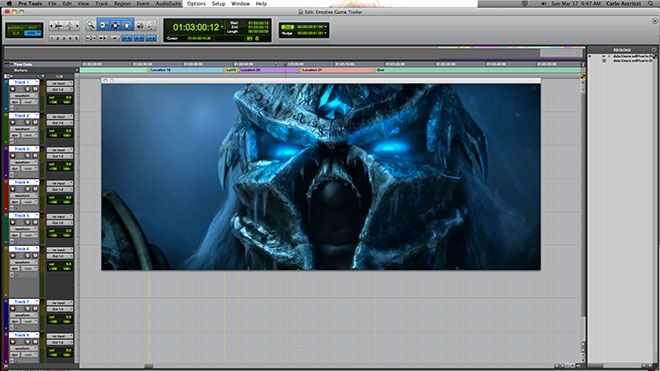660x371 pixels.
Task: Mute Track 2 with the M button
Action: [x=35, y=123]
